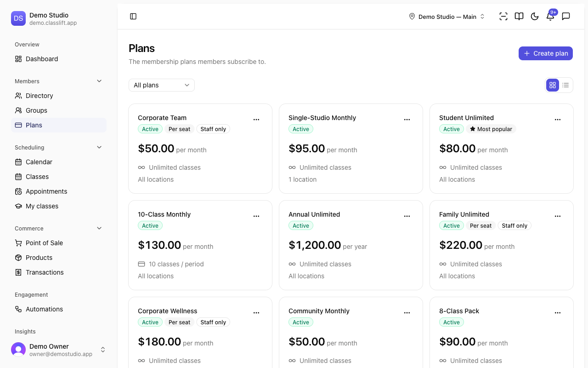
Task: Click the DS studio logo
Action: (x=18, y=18)
